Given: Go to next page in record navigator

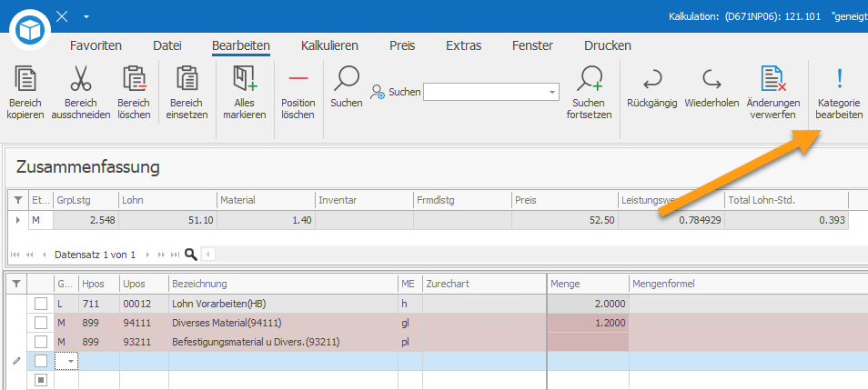Looking at the screenshot, I should tap(162, 255).
